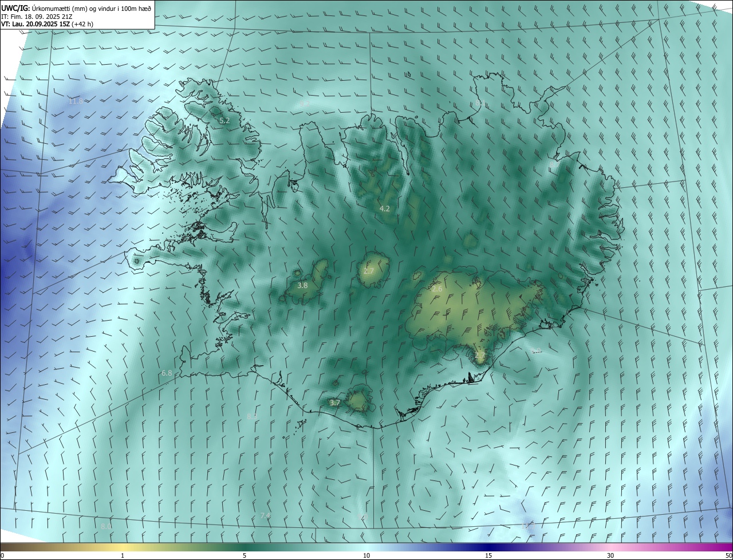
Task: Click the 5.2 value in the Westfjords
Action: [224, 121]
